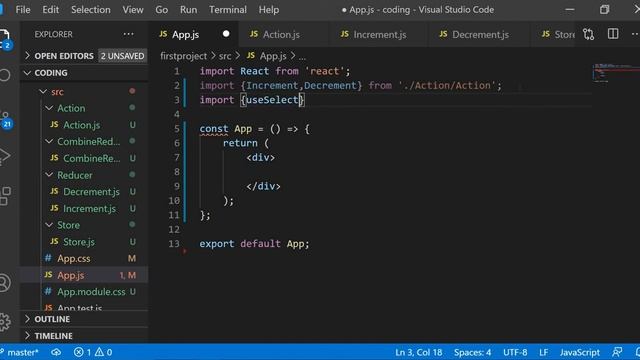
Task: Open editor more actions ellipsis
Action: 635,34
